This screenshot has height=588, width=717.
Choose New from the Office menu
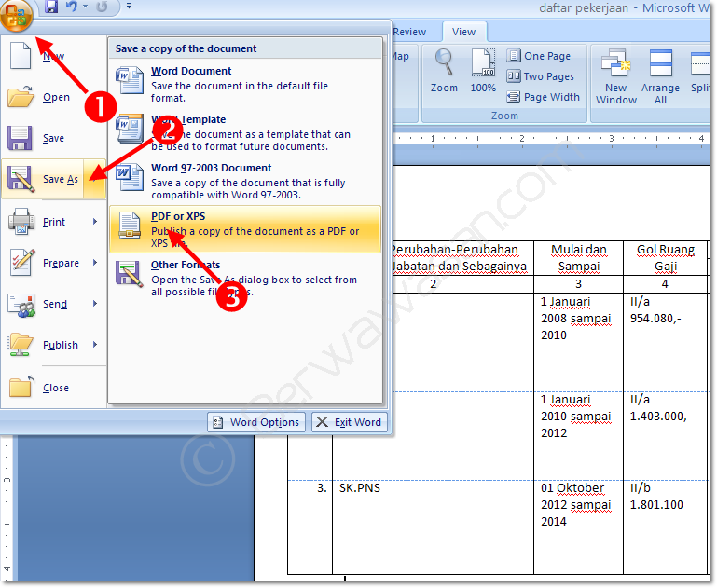[53, 56]
